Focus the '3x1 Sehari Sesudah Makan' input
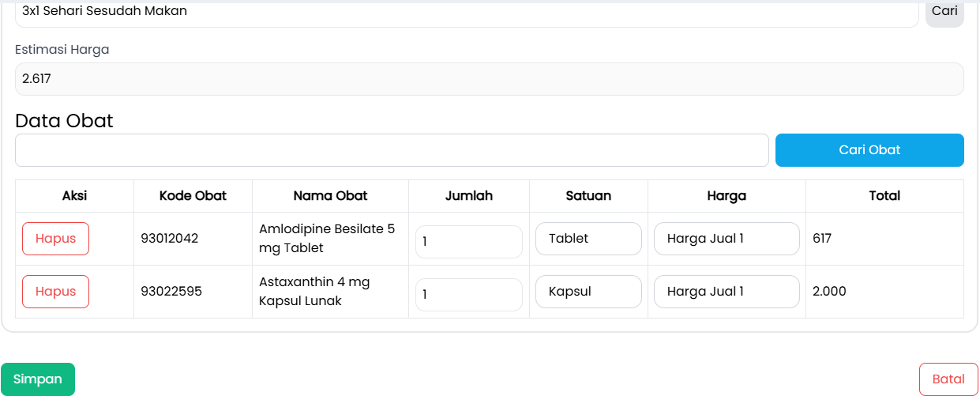Image resolution: width=980 pixels, height=396 pixels. point(466,13)
